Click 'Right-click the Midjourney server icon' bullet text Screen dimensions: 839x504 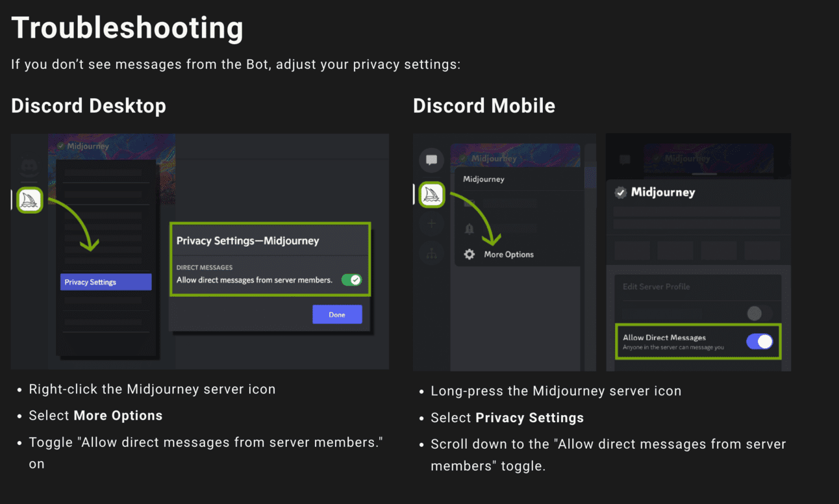point(152,389)
